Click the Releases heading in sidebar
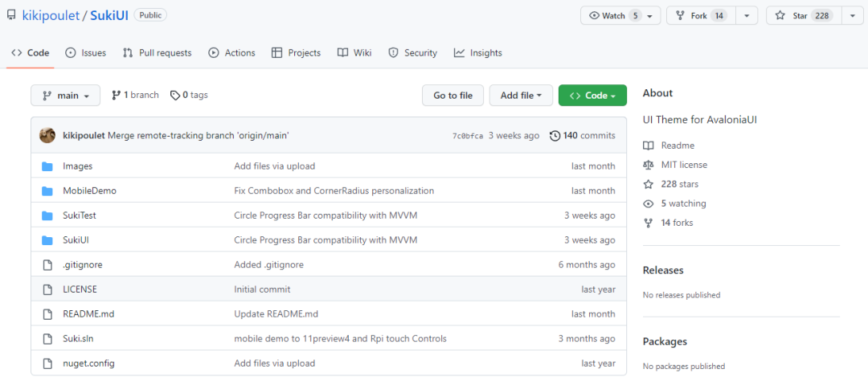Viewport: 868px width, 385px height. tap(663, 270)
